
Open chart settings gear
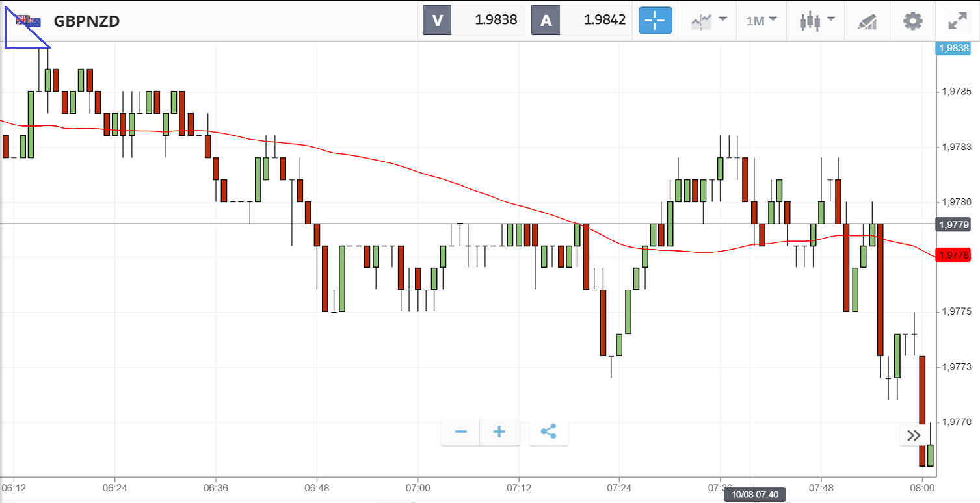pyautogui.click(x=913, y=21)
